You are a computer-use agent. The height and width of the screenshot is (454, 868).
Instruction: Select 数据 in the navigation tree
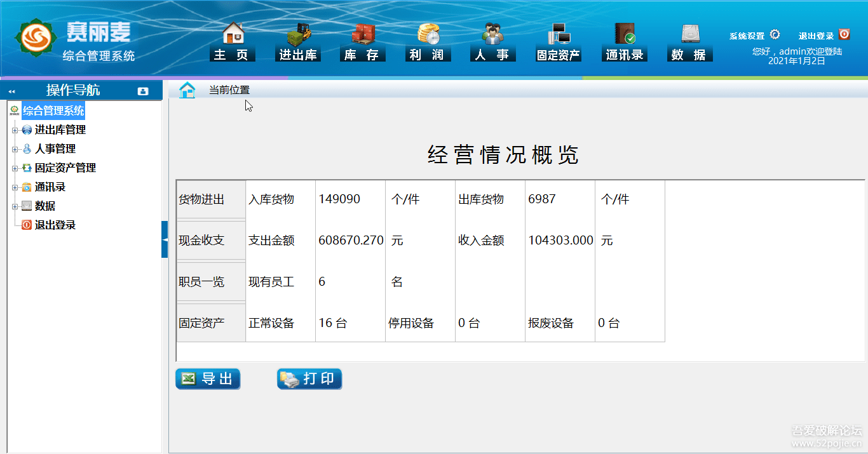tap(44, 206)
